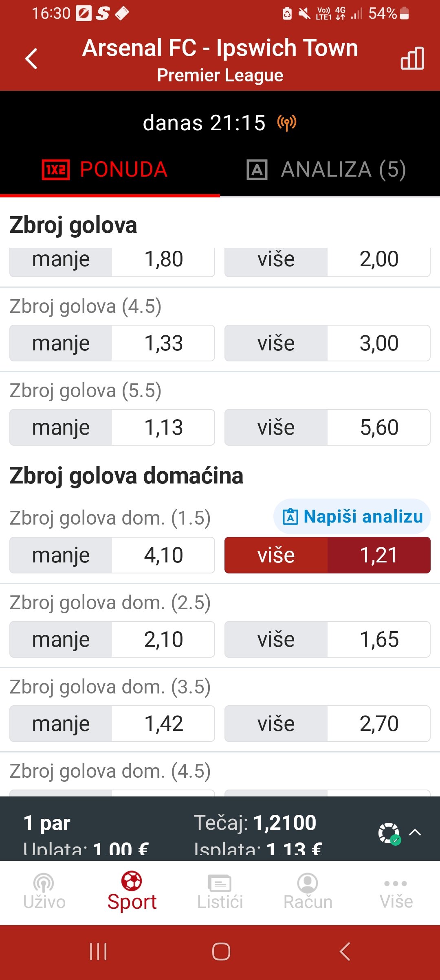Switch to the PONUDA tab
The width and height of the screenshot is (440, 980).
point(105,169)
